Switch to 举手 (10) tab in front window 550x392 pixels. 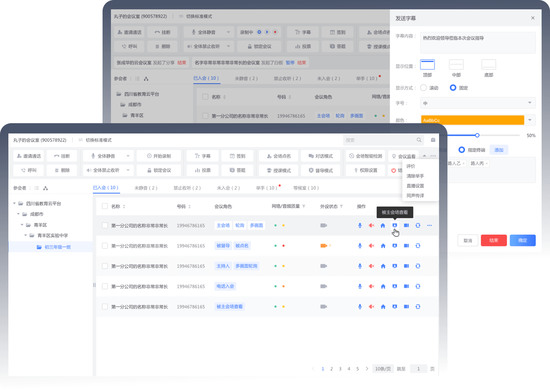[267, 188]
